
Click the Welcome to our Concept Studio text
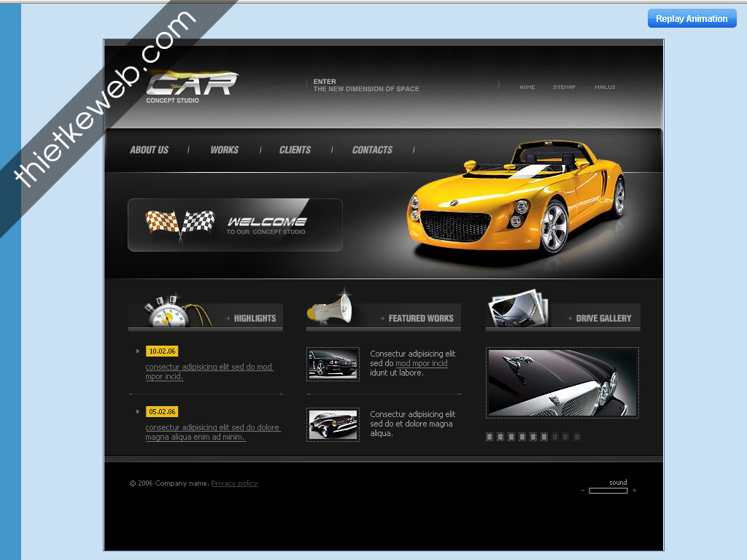(266, 226)
